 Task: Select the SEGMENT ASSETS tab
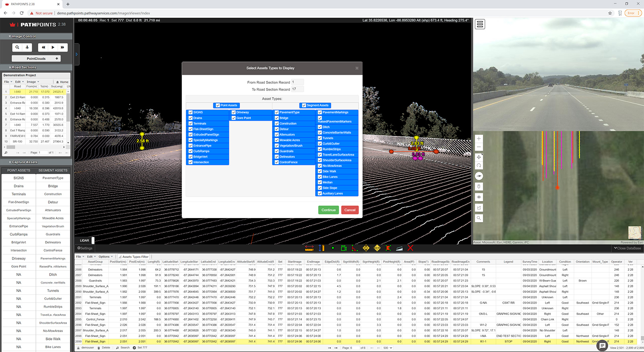click(x=53, y=171)
